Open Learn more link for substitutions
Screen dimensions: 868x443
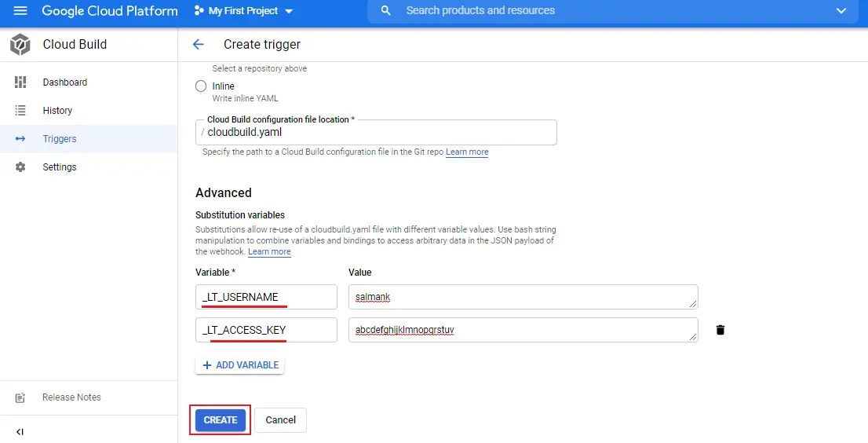269,251
